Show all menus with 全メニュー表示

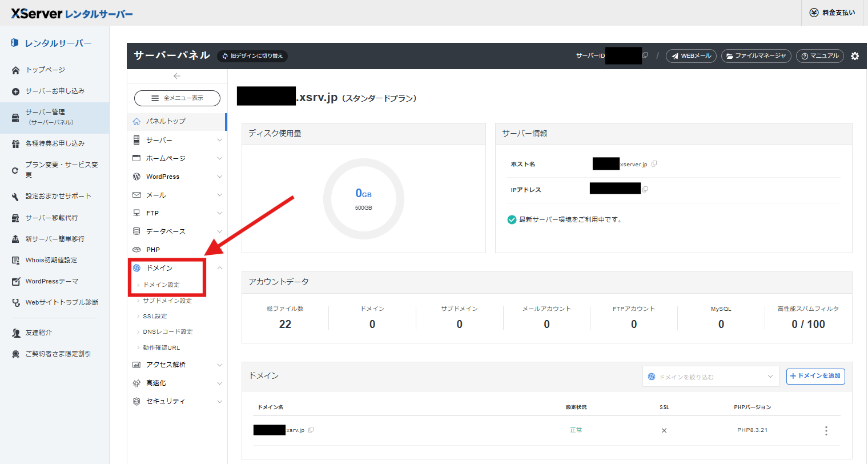coord(177,98)
